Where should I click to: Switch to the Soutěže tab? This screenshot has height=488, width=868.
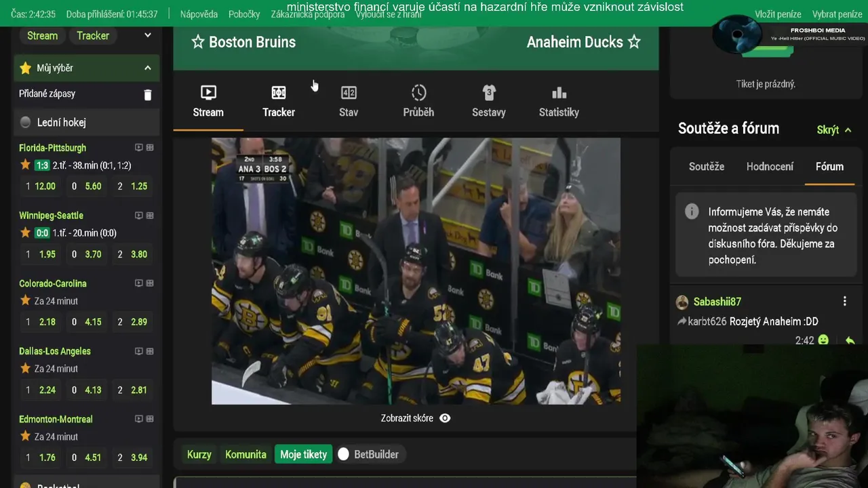click(x=707, y=167)
